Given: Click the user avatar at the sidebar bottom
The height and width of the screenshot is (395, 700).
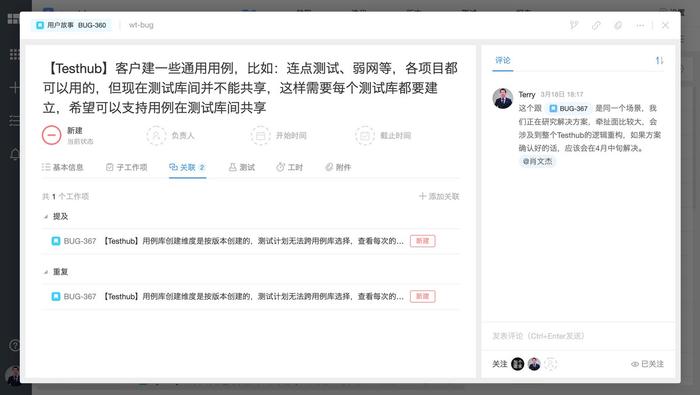Looking at the screenshot, I should coord(13,376).
